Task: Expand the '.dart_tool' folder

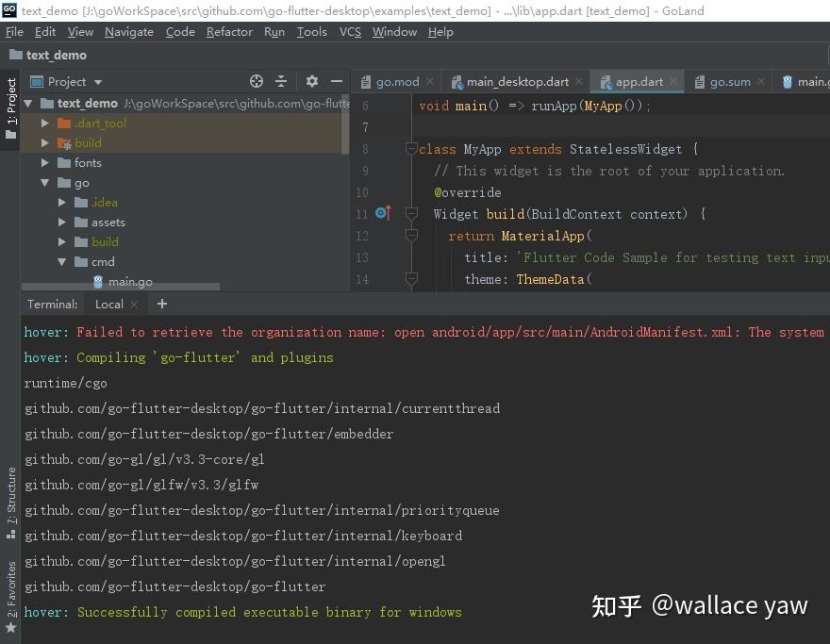Action: [44, 123]
